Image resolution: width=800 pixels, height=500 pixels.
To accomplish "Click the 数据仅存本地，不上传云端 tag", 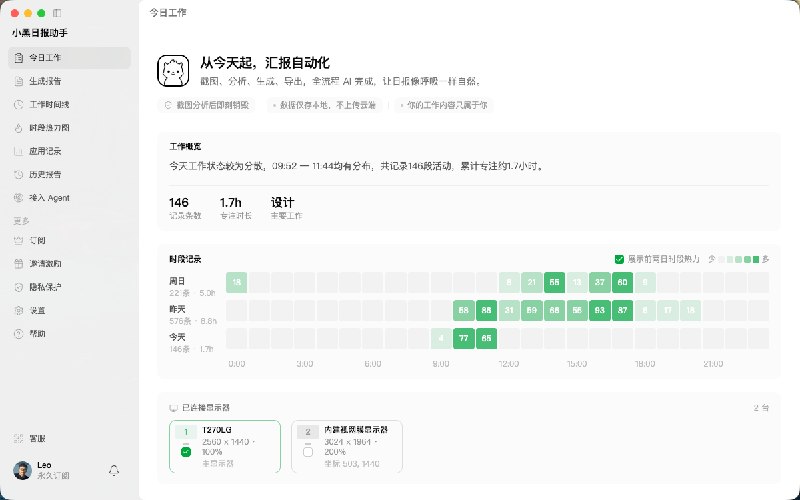I will pyautogui.click(x=324, y=105).
